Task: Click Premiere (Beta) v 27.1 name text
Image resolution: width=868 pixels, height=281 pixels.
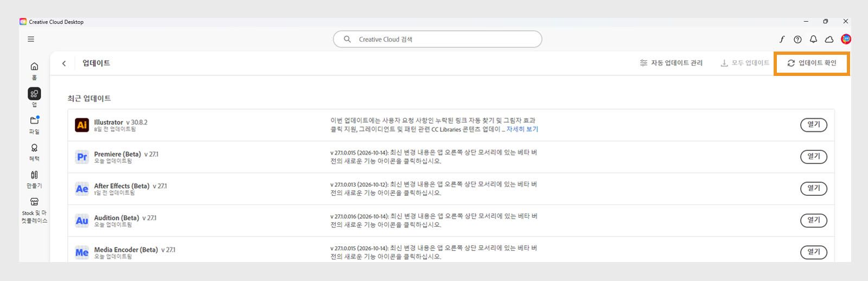Action: [126, 154]
